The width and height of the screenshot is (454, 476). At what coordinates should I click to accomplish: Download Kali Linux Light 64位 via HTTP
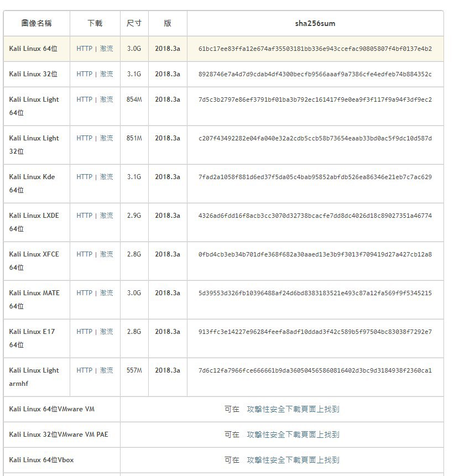pyautogui.click(x=84, y=100)
